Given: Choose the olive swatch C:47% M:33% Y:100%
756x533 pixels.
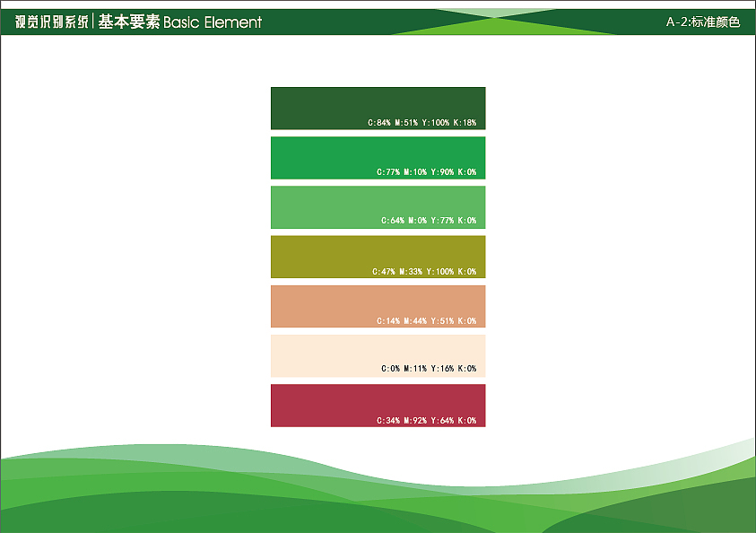Looking at the screenshot, I should [378, 258].
